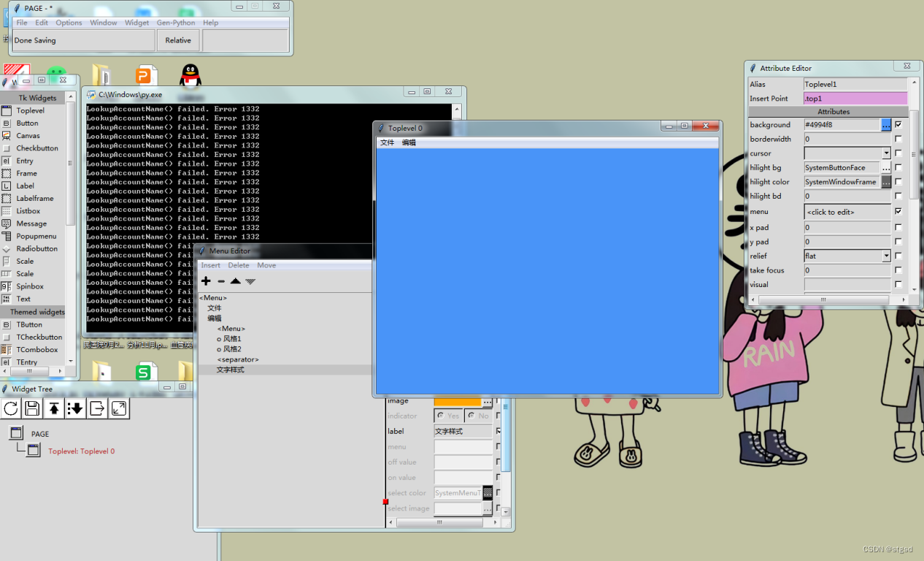Click the floppy disk save icon in Widget Tree

click(32, 408)
